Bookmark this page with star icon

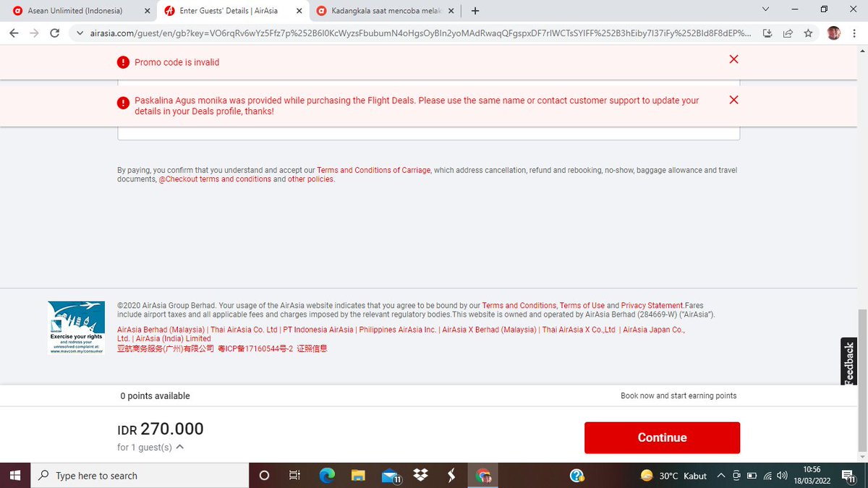point(808,33)
